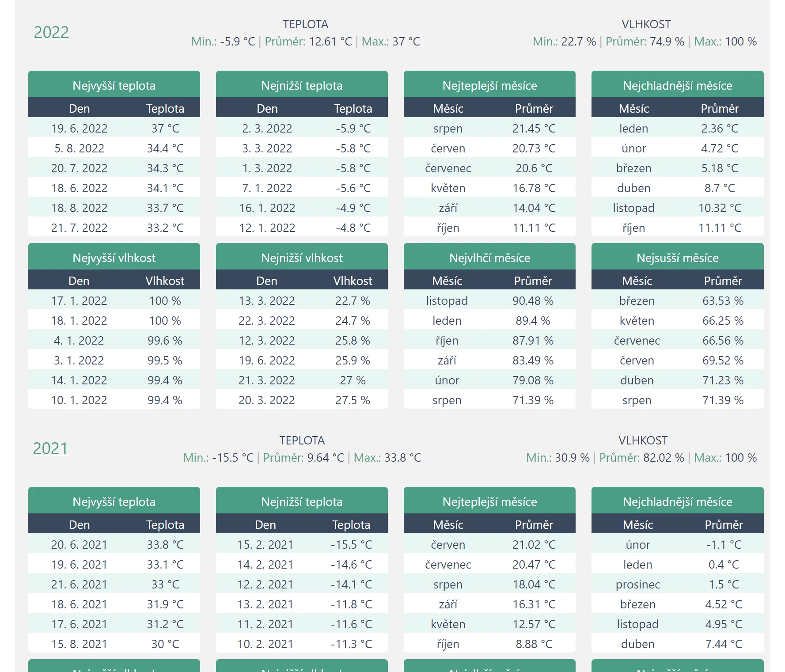Select the 2022 "Nejvyšší teplota" table title
This screenshot has height=672, width=785.
pyautogui.click(x=114, y=85)
